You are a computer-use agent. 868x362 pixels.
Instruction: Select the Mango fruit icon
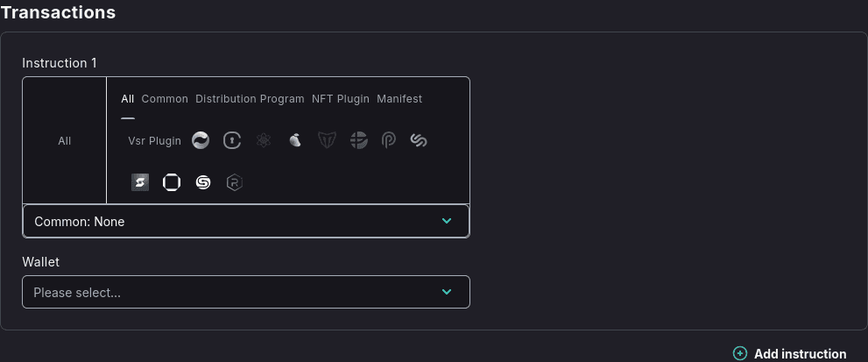295,140
